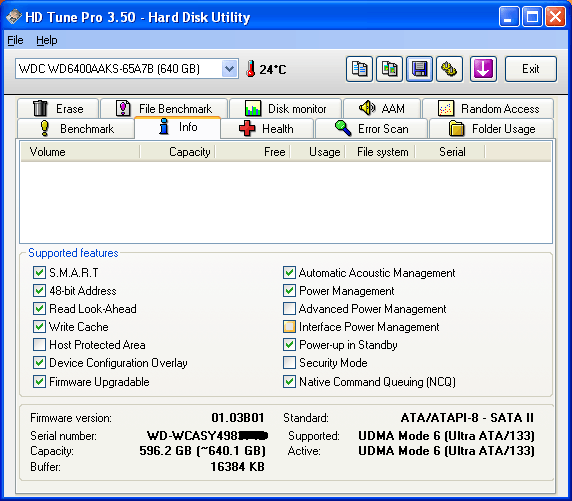Viewport: 572px width, 501px height.
Task: Toggle the Firmware Upgradable checkbox
Action: pyautogui.click(x=39, y=382)
